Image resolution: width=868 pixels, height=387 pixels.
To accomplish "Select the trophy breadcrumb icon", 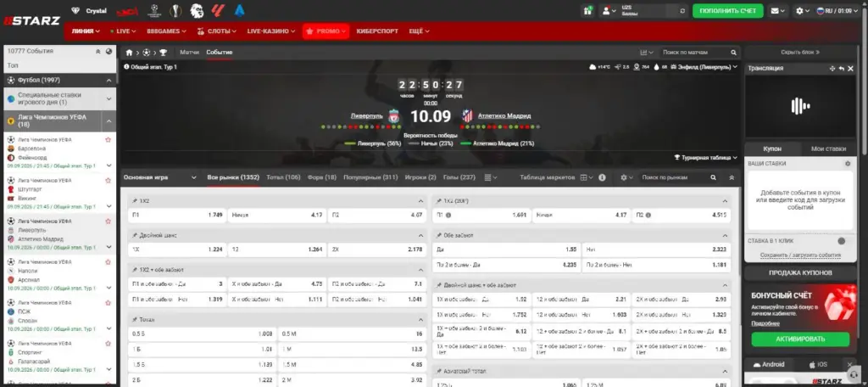I will [x=163, y=53].
